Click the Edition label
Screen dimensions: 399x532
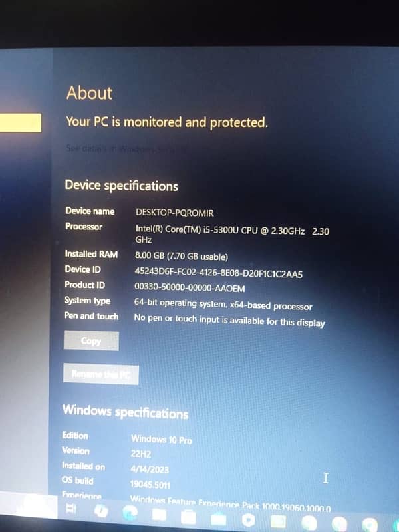point(75,436)
